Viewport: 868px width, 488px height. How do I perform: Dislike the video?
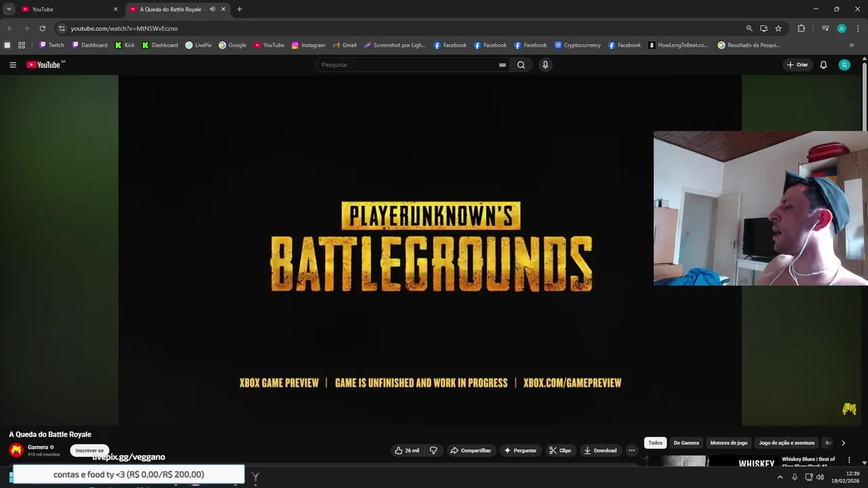[434, 451]
